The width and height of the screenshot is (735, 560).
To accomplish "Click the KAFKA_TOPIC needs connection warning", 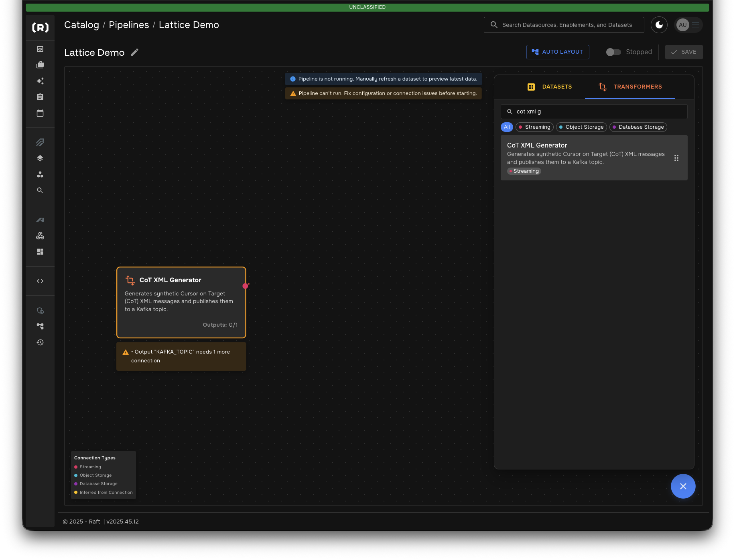I will [181, 356].
